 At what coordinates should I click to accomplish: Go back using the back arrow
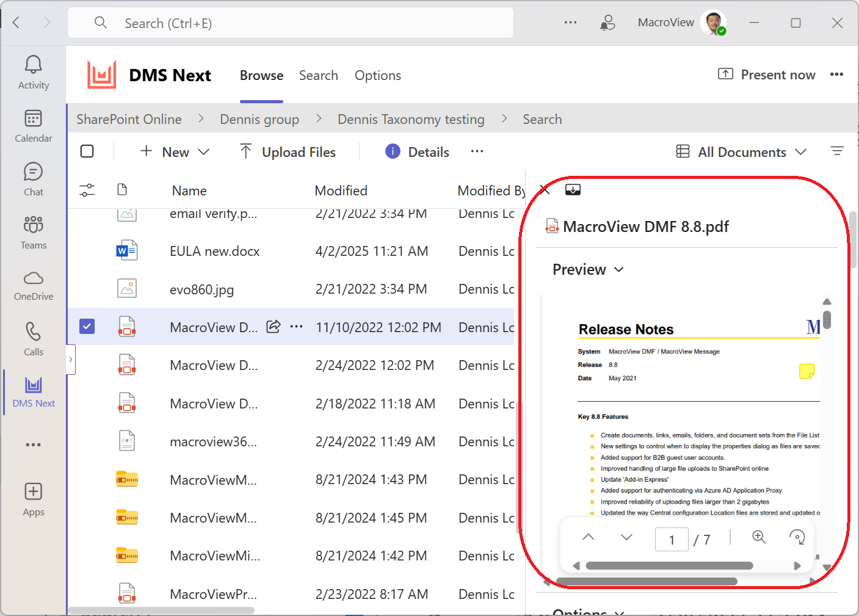coord(16,23)
